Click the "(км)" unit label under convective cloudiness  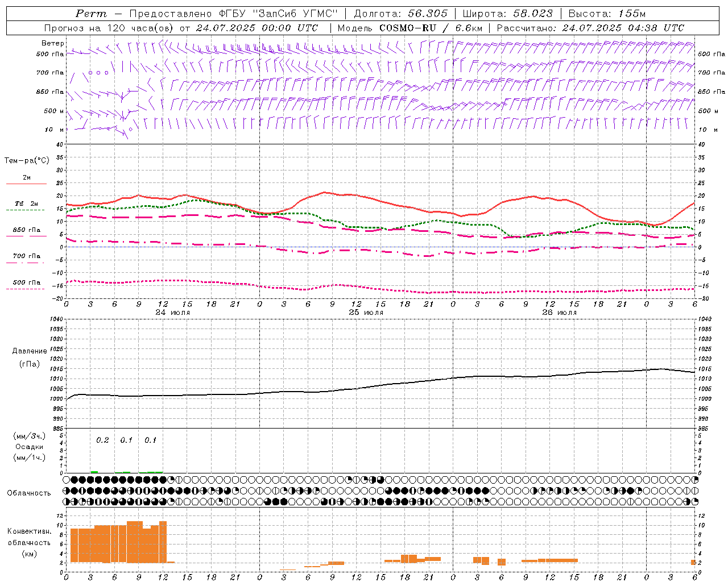tap(30, 554)
